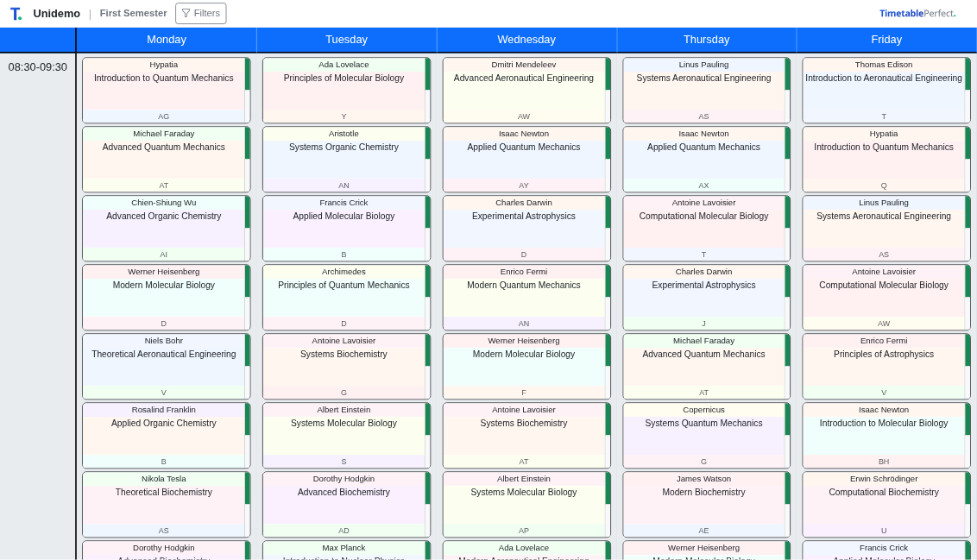Click the TimetablePerfect T logo icon
977x560 pixels.
tap(16, 14)
